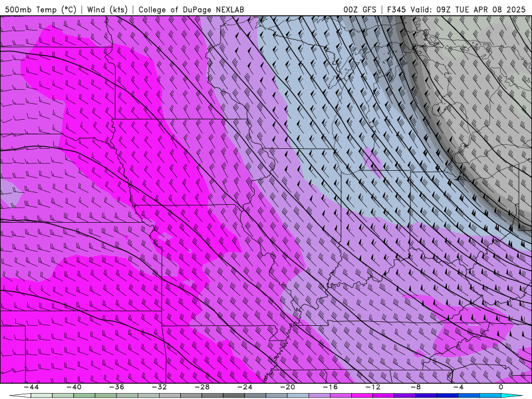Click the 0 label on the color scale
Viewport: 532px width, 399px height.
click(501, 387)
